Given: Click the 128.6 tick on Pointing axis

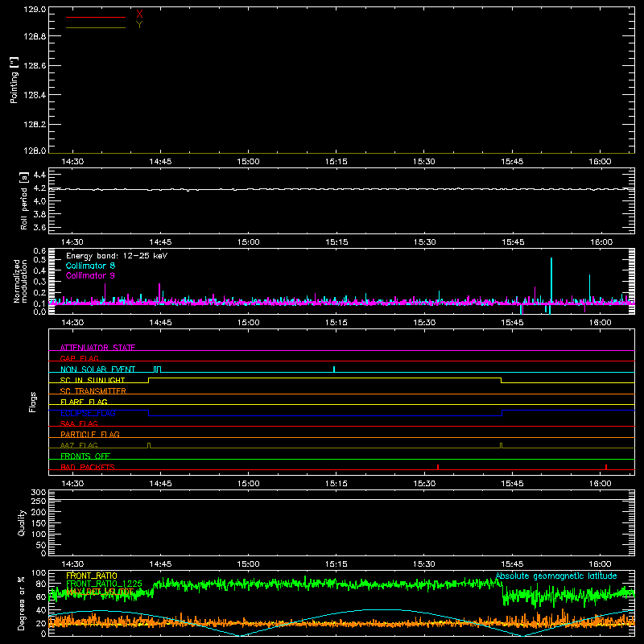Looking at the screenshot, I should [x=35, y=65].
